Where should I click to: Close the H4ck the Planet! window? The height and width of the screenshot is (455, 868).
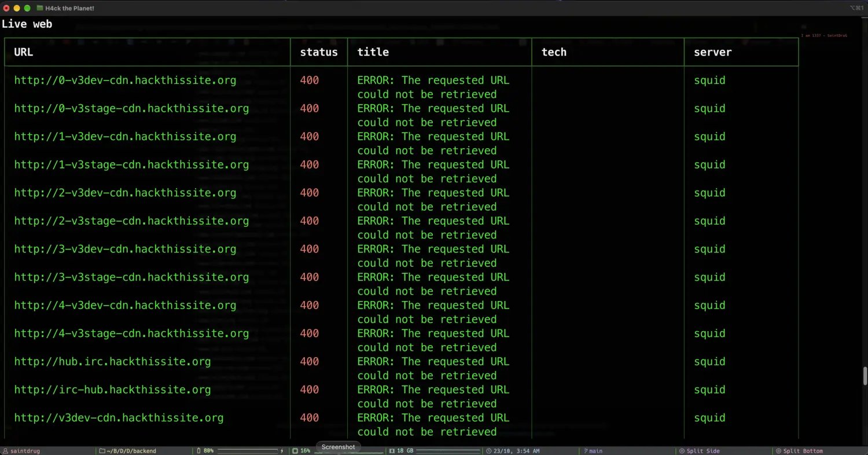(x=6, y=8)
